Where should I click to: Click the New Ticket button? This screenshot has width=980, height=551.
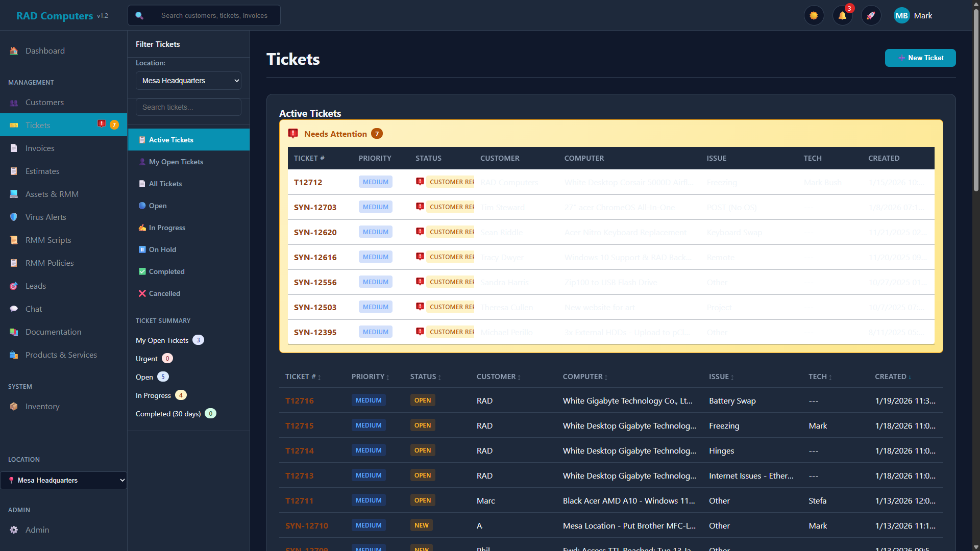point(920,58)
